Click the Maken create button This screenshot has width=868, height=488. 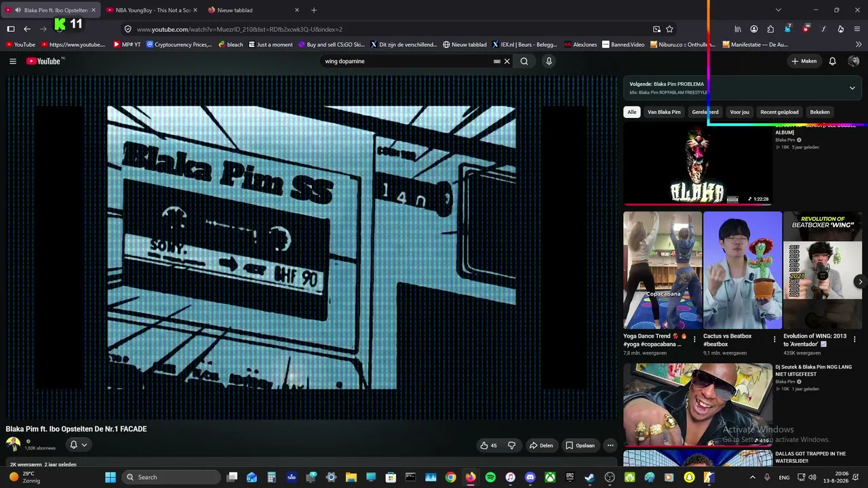pos(804,61)
